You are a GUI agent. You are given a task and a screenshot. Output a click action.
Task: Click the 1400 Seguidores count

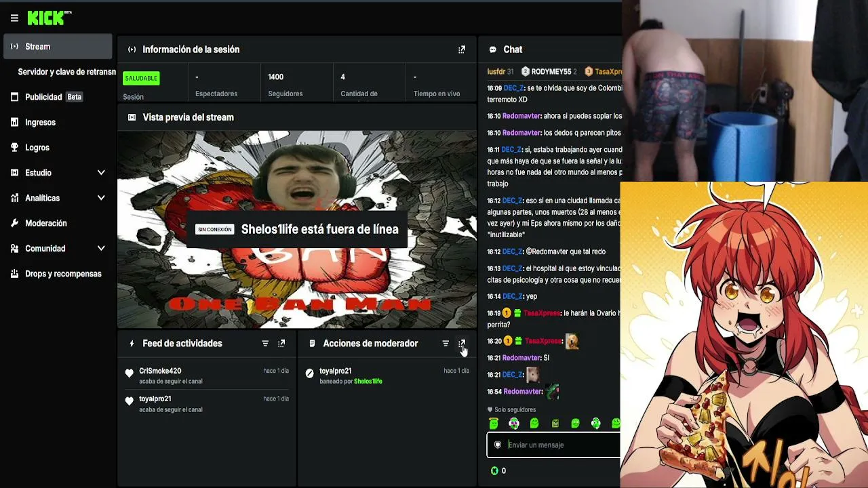(x=276, y=77)
